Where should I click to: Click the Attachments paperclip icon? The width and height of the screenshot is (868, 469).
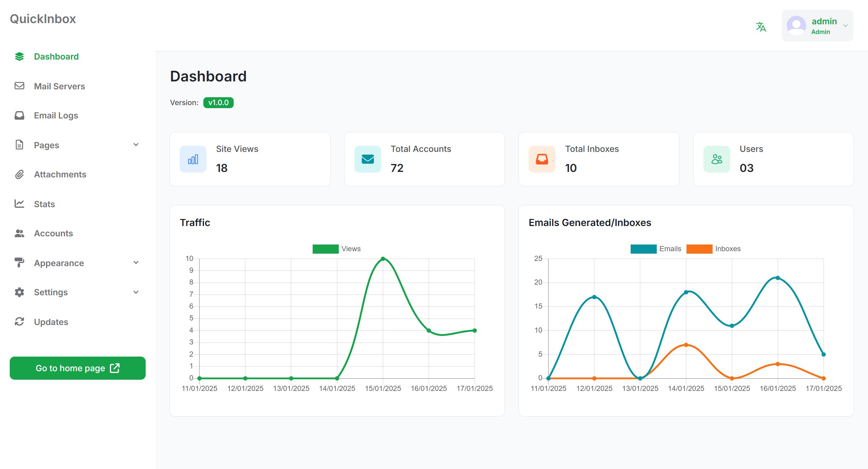[19, 174]
